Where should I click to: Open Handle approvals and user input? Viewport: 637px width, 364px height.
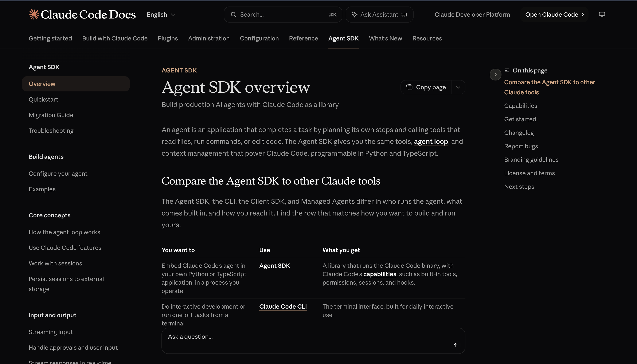(x=73, y=348)
